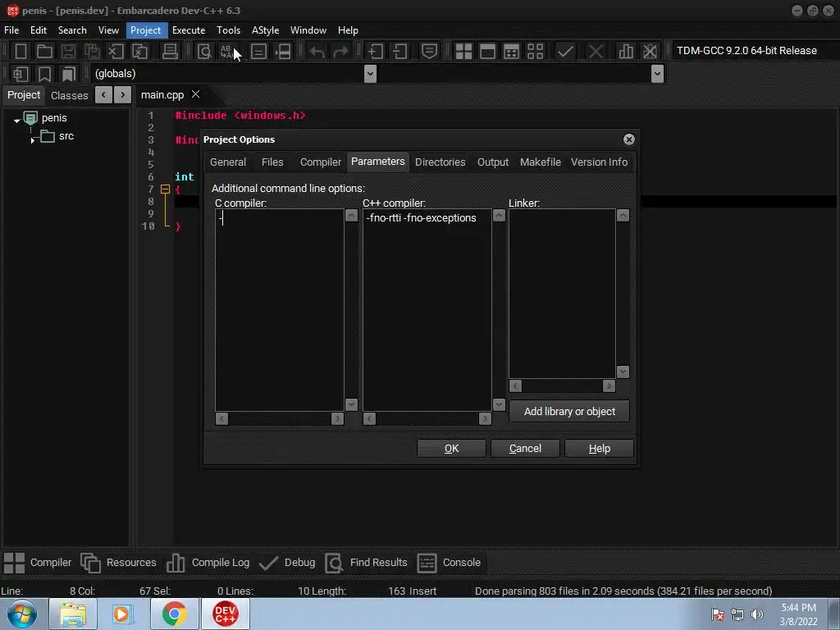This screenshot has width=840, height=630.
Task: Open Google Chrome from the taskbar
Action: pyautogui.click(x=174, y=614)
